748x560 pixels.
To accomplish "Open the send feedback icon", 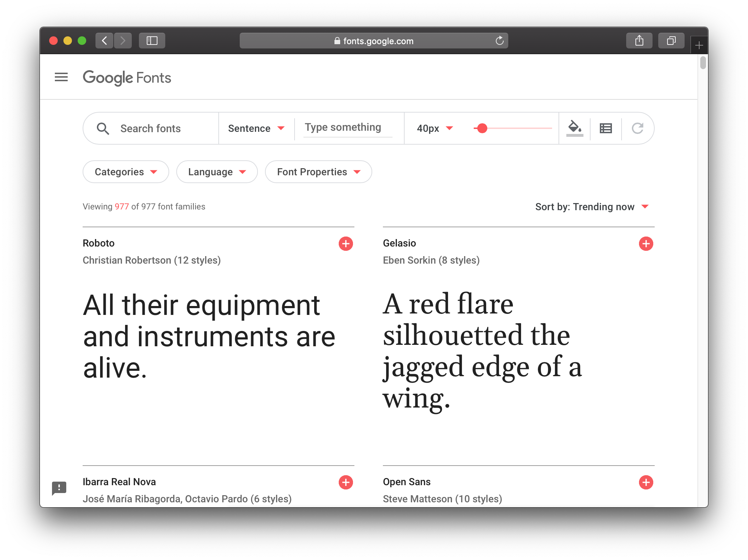I will click(x=59, y=488).
